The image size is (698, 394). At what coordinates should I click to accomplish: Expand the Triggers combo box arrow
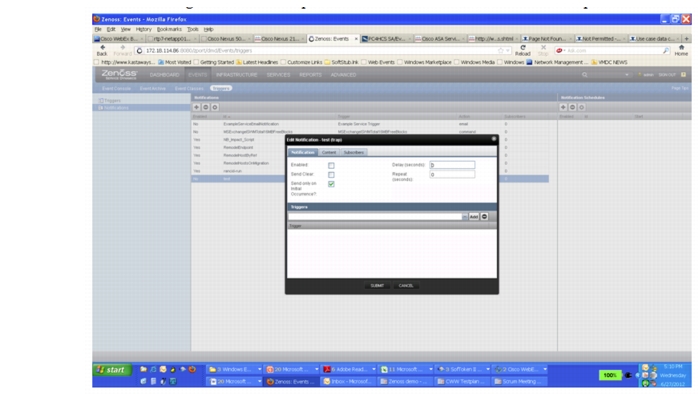[464, 216]
